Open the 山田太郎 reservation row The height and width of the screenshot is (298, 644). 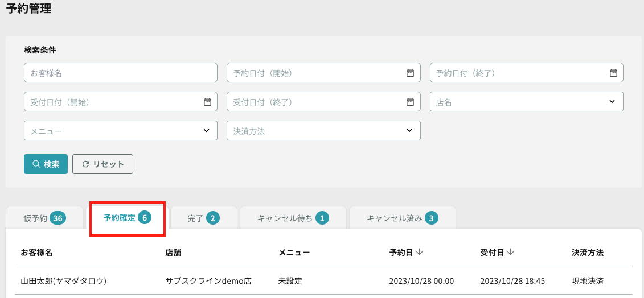click(323, 281)
